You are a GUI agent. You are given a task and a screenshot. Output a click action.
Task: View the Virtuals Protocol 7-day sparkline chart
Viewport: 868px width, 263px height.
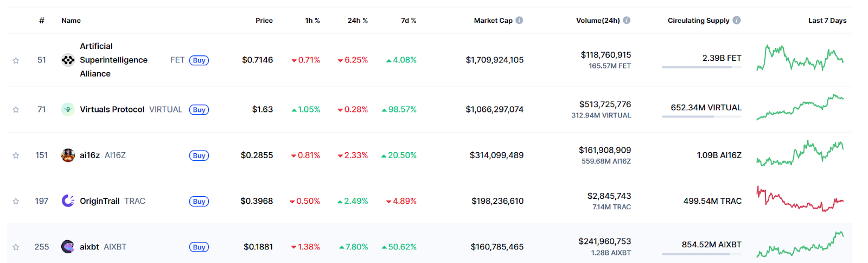click(x=800, y=108)
